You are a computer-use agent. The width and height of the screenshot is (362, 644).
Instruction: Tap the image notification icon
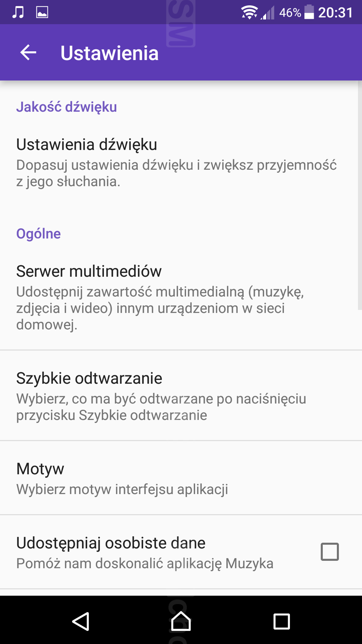coord(42,12)
